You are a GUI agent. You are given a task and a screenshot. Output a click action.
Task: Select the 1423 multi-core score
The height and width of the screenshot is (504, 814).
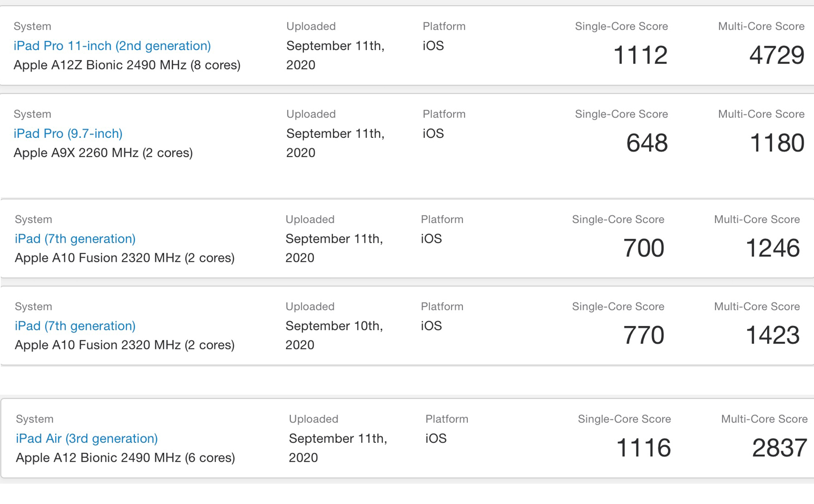[772, 335]
